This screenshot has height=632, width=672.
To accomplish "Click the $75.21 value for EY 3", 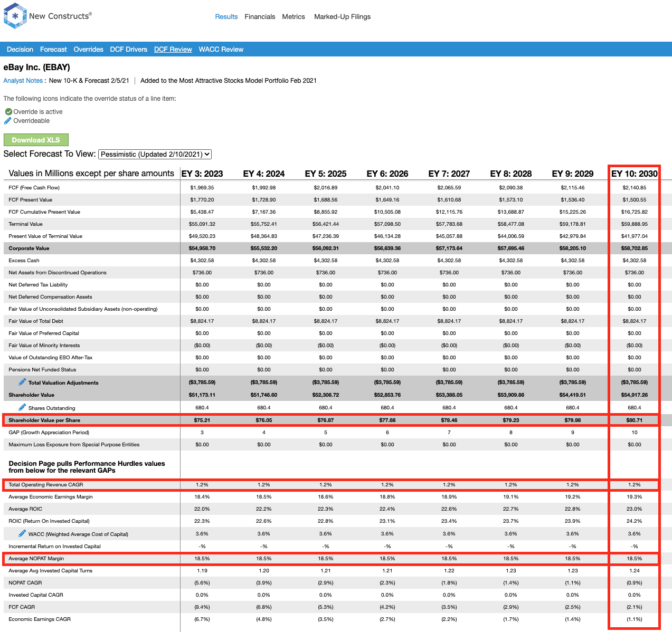I will click(x=202, y=420).
